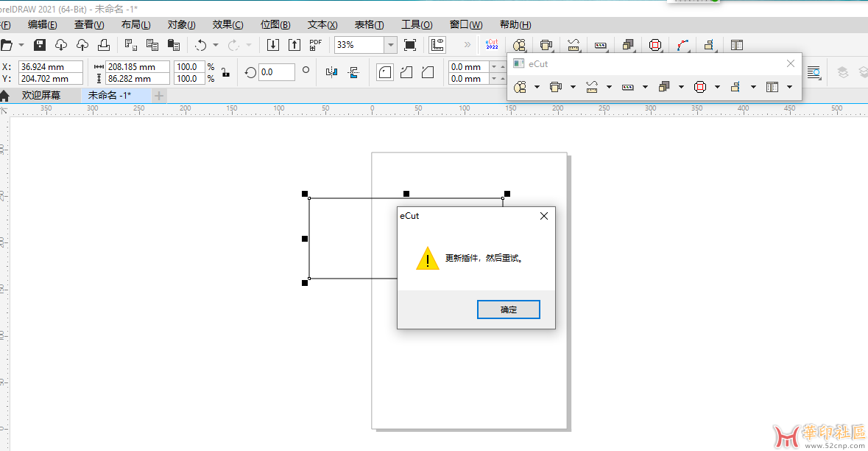Click the full-screen preview icon
The width and height of the screenshot is (868, 451).
click(410, 45)
